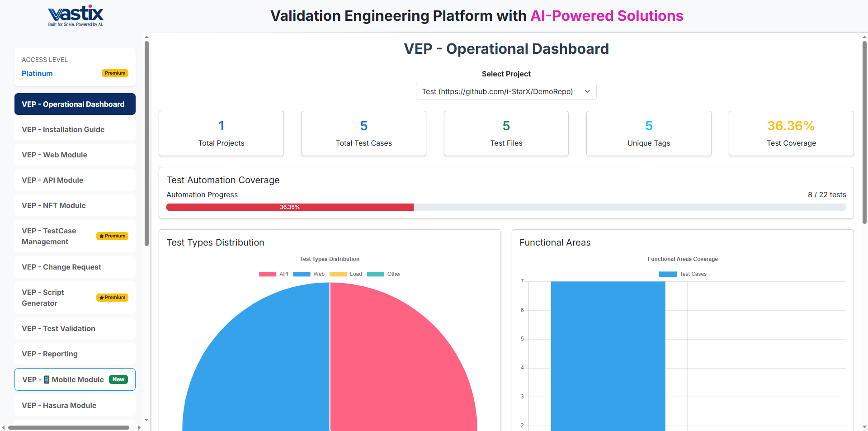The width and height of the screenshot is (868, 431).
Task: Toggle the Load legend item
Action: tap(345, 274)
